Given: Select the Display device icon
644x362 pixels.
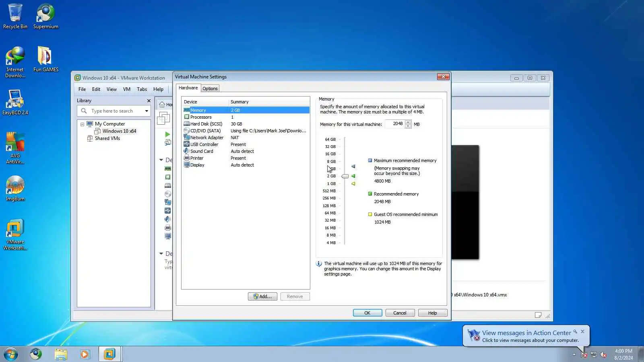Looking at the screenshot, I should (x=187, y=165).
